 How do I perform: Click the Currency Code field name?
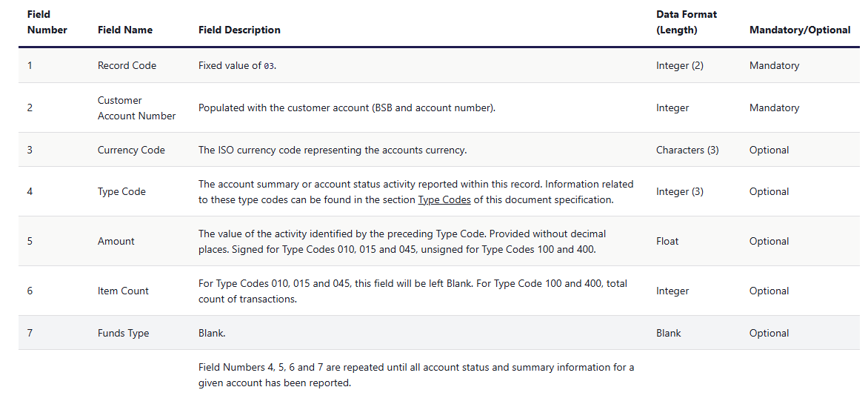tap(131, 150)
